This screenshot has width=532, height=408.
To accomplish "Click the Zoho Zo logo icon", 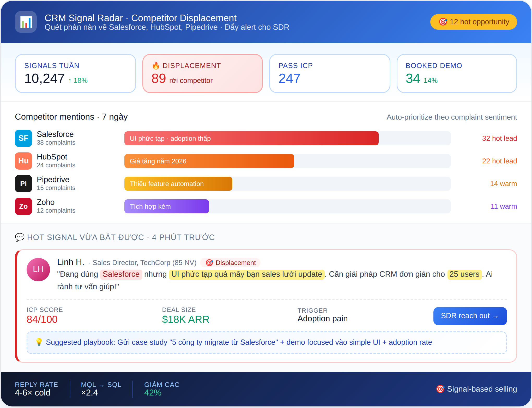I will point(23,206).
